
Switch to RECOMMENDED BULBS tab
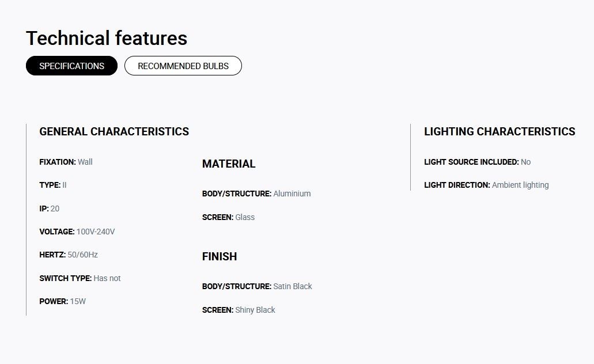tap(183, 66)
